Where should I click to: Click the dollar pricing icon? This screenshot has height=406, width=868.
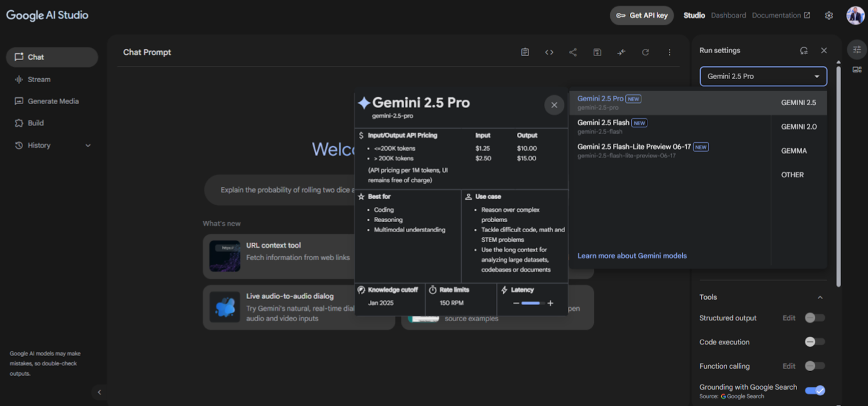(x=361, y=136)
